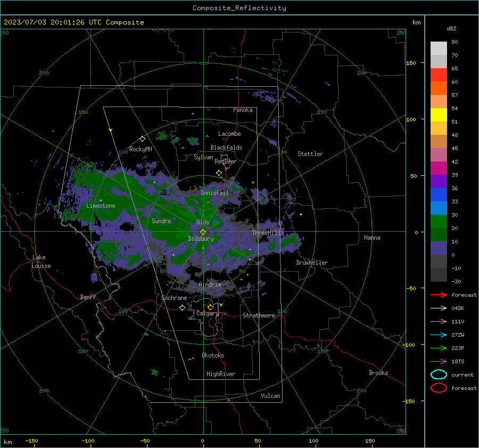Click the red forecast arrow in legend
479x448 pixels.
point(439,295)
